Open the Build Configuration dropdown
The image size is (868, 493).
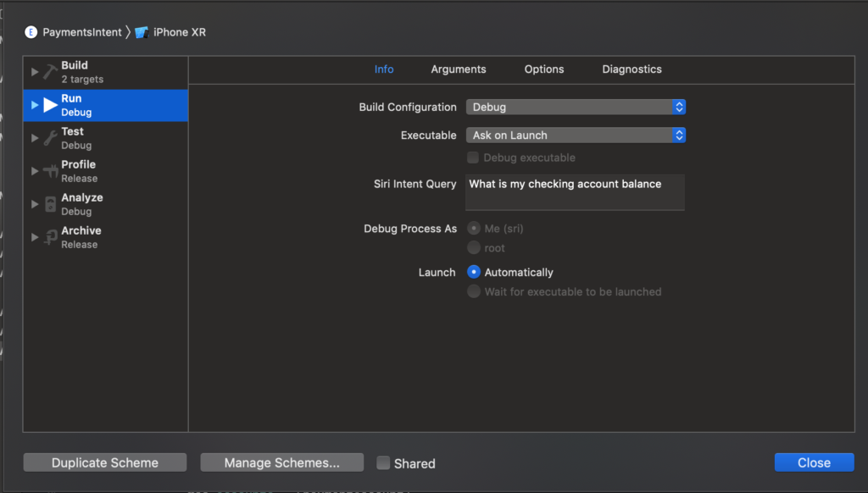coord(576,107)
